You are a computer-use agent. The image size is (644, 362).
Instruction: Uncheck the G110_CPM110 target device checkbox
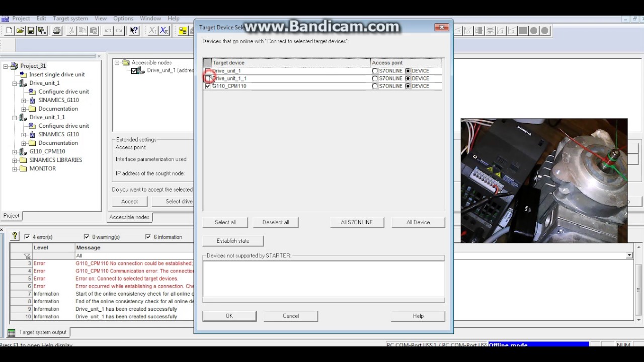[208, 86]
